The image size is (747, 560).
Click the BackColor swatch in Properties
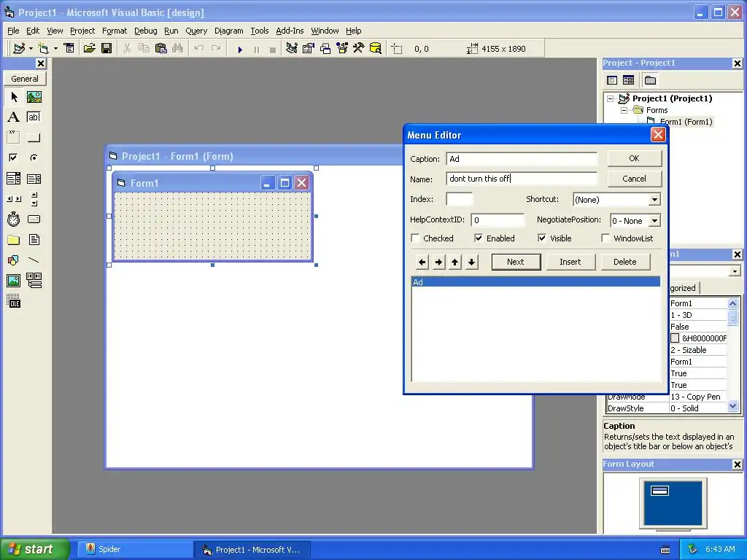675,338
